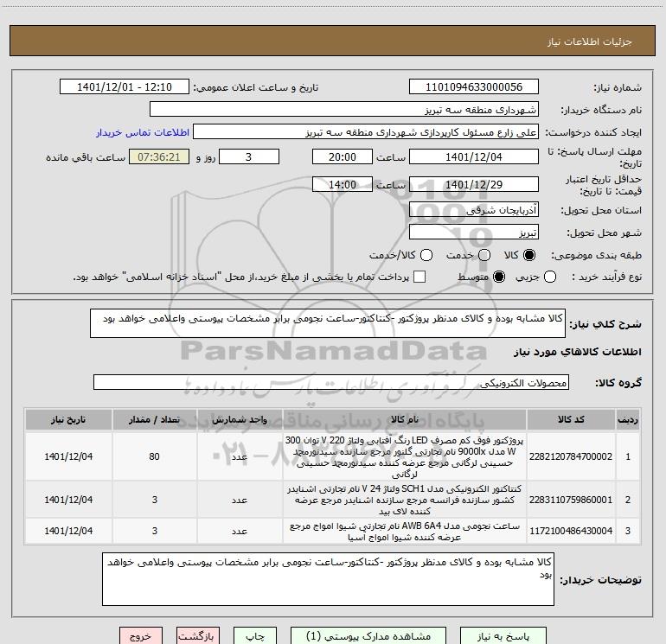Click the need date in projector row
The height and width of the screenshot is (644, 666).
68,456
